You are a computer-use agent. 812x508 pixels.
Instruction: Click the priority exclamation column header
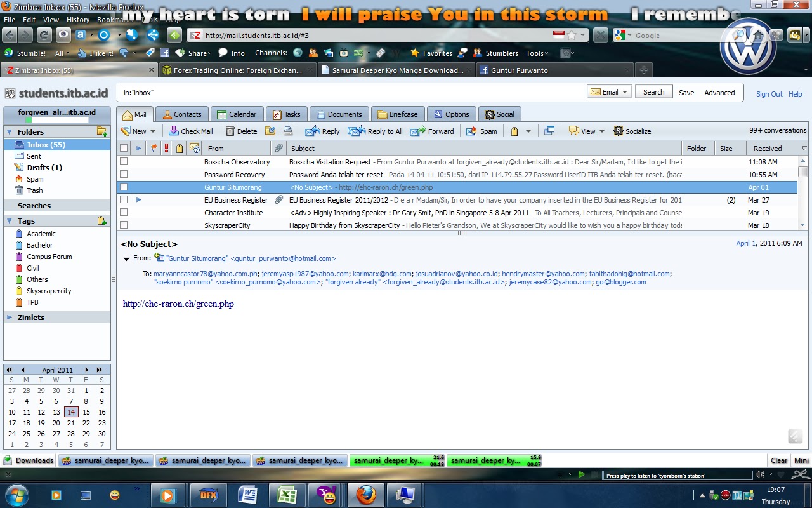point(167,148)
